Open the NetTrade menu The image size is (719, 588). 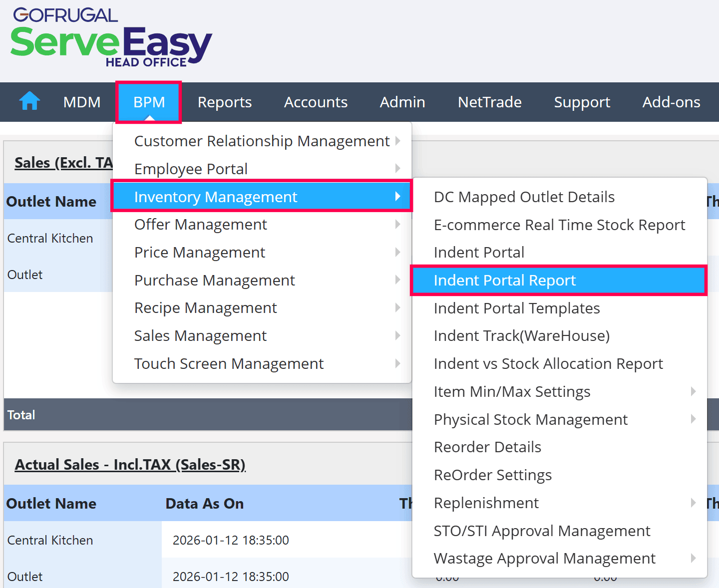pos(490,102)
